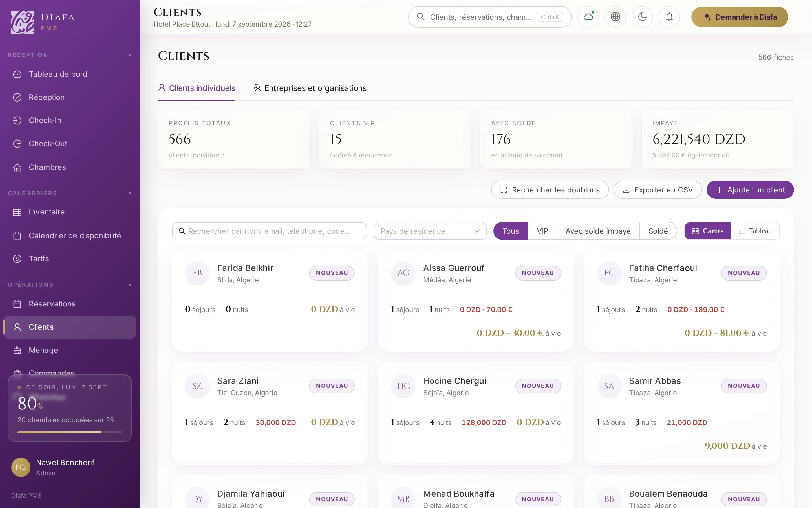Open the Check-Out page
The image size is (812, 508).
point(70,143)
